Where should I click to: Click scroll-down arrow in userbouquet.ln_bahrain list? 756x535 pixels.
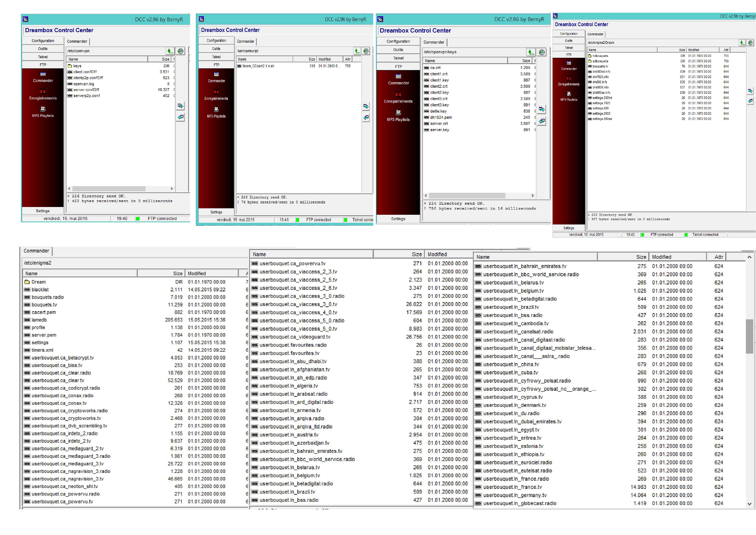pos(749,504)
